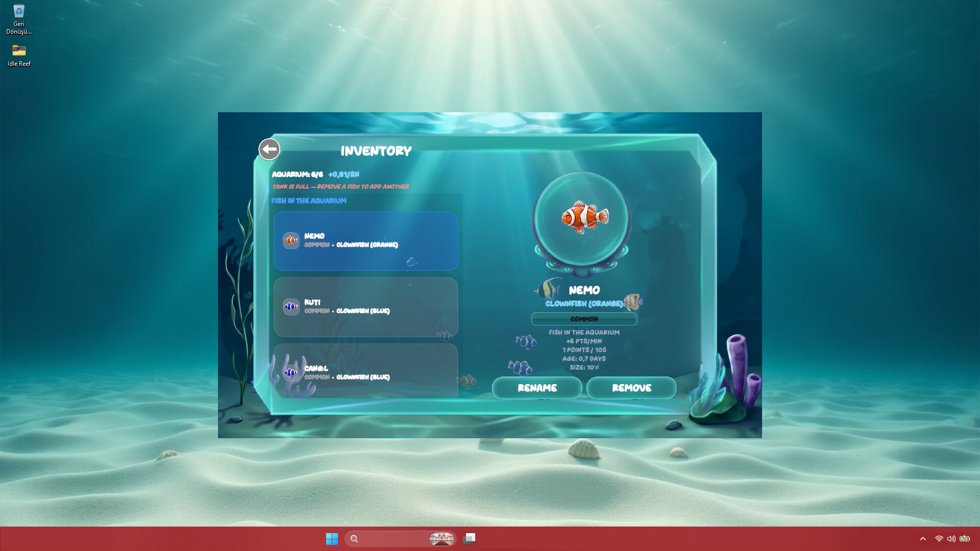Click Kuti's blue clownfish thumbnail icon
980x551 pixels.
[291, 307]
